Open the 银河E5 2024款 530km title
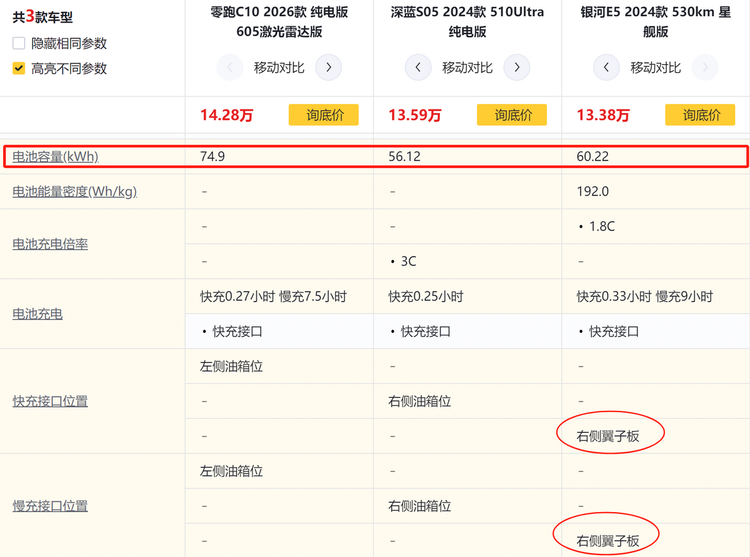Viewport: 750px width, 557px height. tap(655, 22)
